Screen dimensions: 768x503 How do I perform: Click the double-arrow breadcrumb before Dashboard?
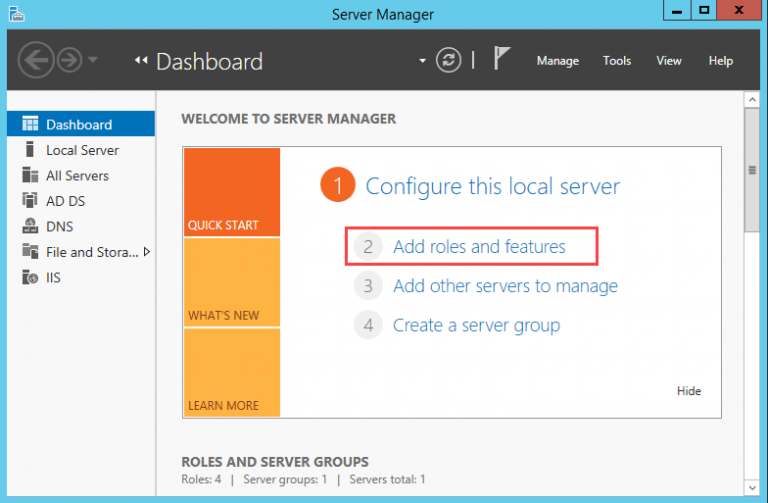click(141, 60)
